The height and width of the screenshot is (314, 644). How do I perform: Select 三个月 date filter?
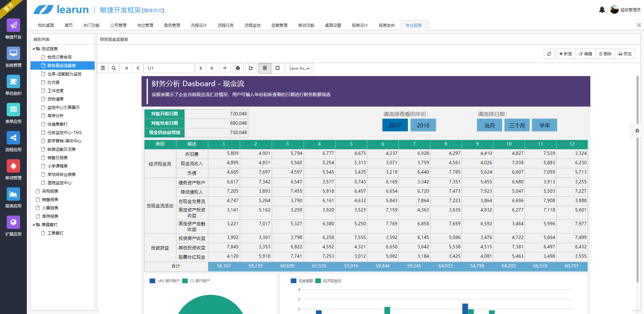[x=517, y=125]
